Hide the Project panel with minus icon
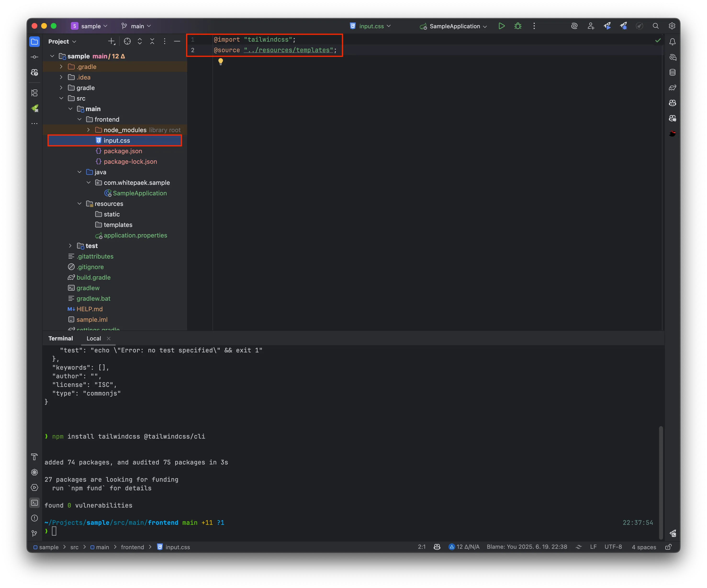Screen dimensions: 707x588 pos(177,41)
